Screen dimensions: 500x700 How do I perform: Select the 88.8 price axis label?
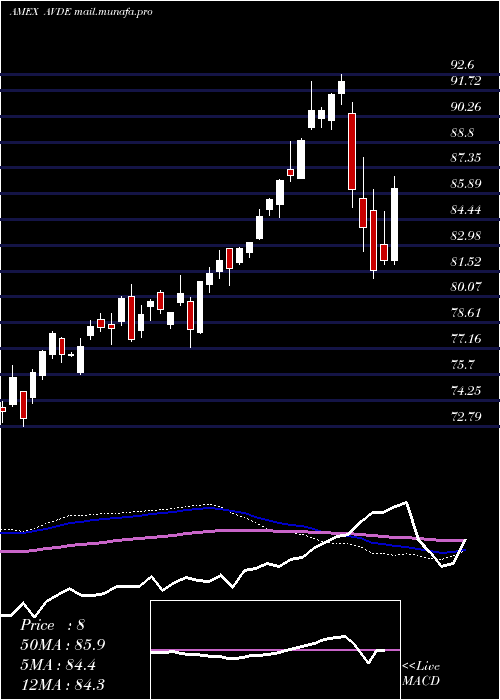pyautogui.click(x=462, y=133)
